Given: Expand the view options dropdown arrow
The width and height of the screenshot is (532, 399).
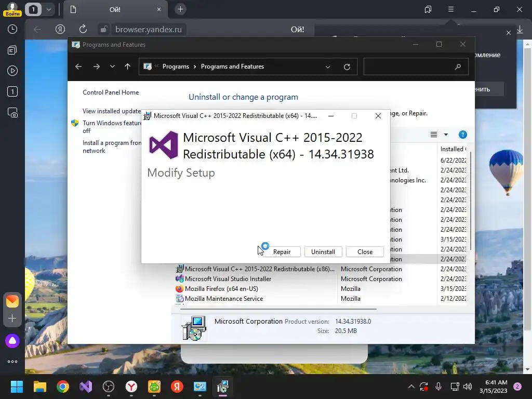Looking at the screenshot, I should pyautogui.click(x=446, y=135).
